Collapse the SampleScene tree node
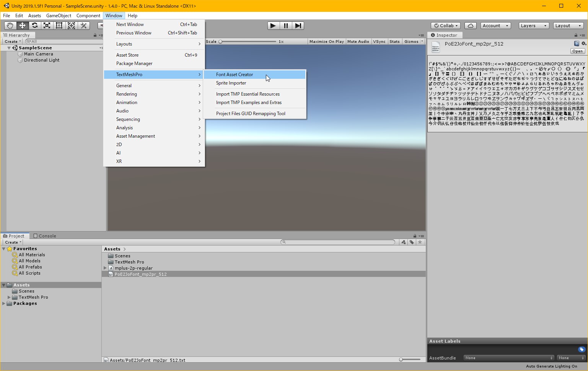The width and height of the screenshot is (588, 371). [x=9, y=48]
